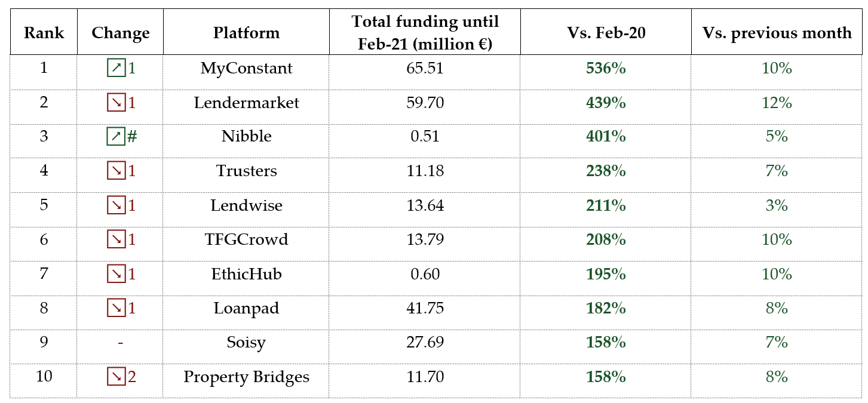Click the red down arrow in EthicHub row
The width and height of the screenshot is (868, 403).
[116, 274]
